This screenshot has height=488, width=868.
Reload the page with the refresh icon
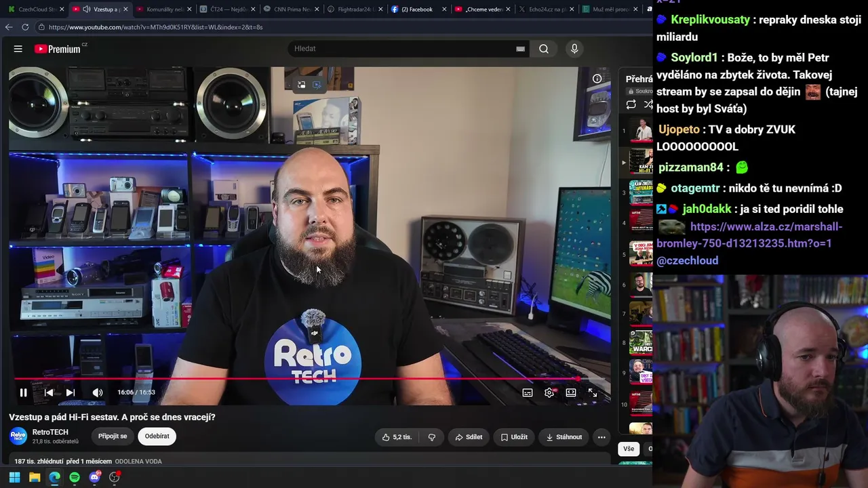pyautogui.click(x=25, y=27)
